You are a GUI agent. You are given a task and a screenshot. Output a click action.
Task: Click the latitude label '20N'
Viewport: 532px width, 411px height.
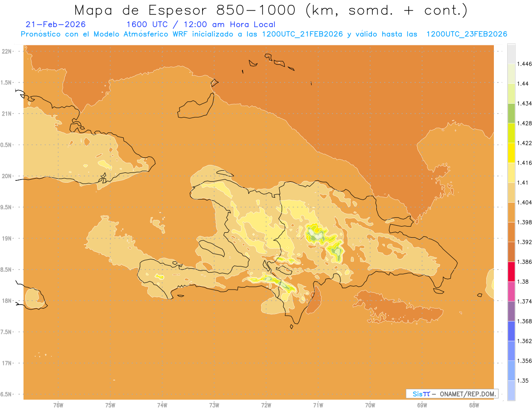tap(7, 176)
